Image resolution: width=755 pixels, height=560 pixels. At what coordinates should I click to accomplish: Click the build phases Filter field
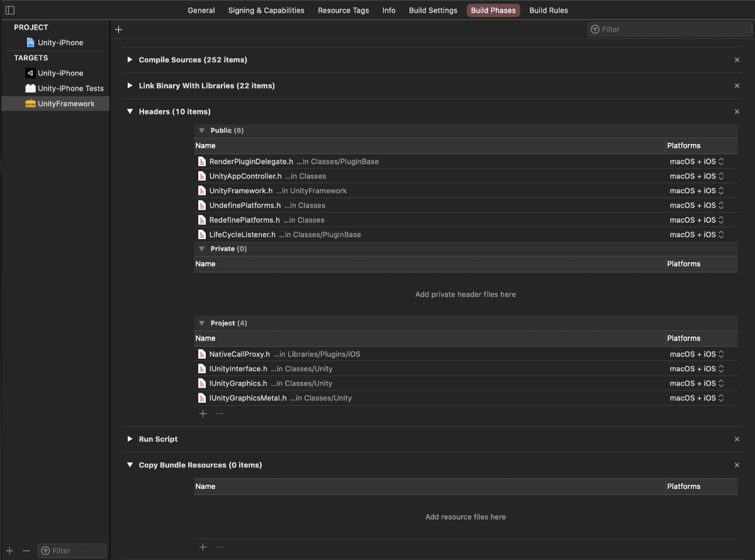pyautogui.click(x=669, y=29)
